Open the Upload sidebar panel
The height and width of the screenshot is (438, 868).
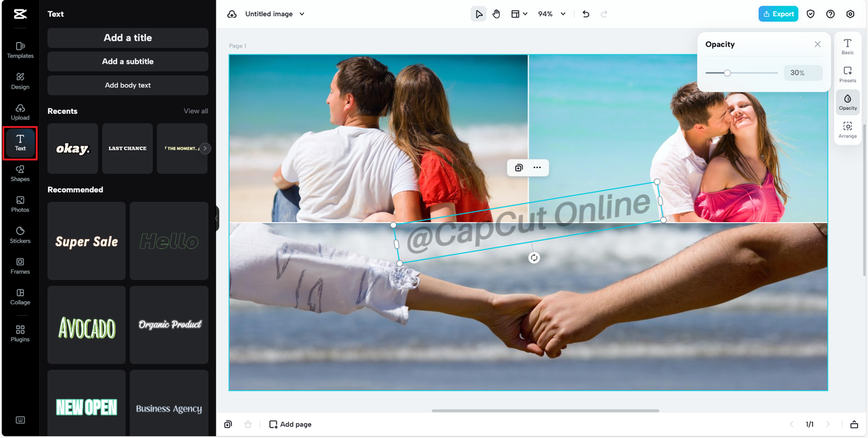coord(20,112)
